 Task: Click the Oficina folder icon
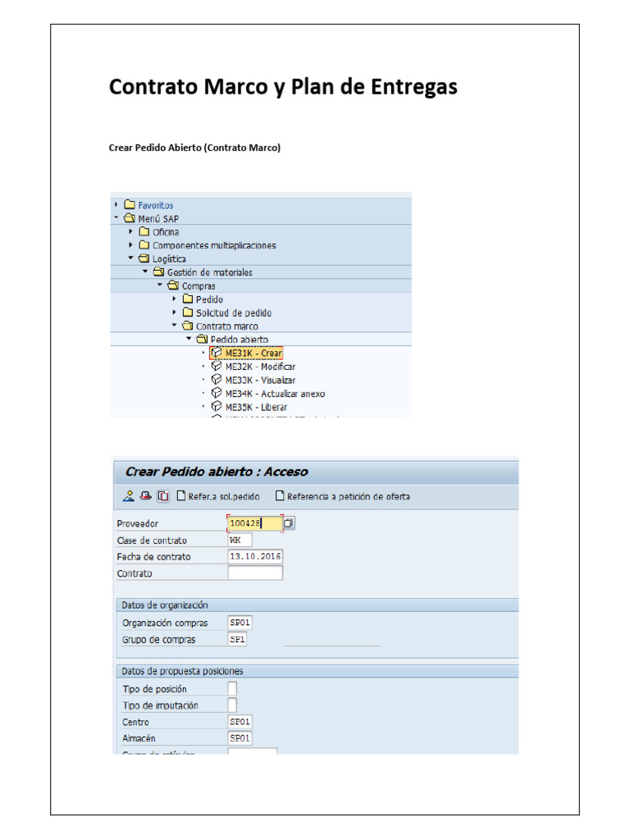144,231
